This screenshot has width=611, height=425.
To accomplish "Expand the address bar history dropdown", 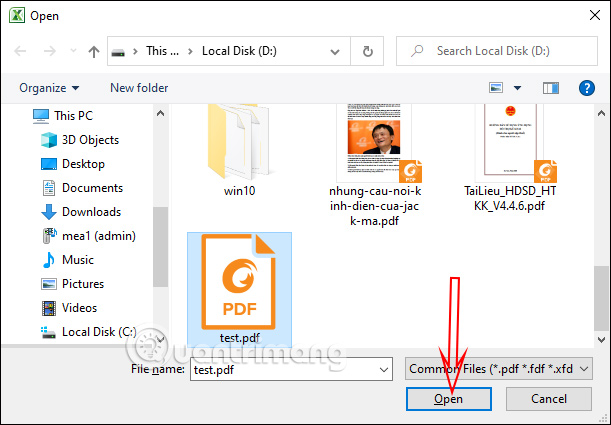I will (335, 51).
